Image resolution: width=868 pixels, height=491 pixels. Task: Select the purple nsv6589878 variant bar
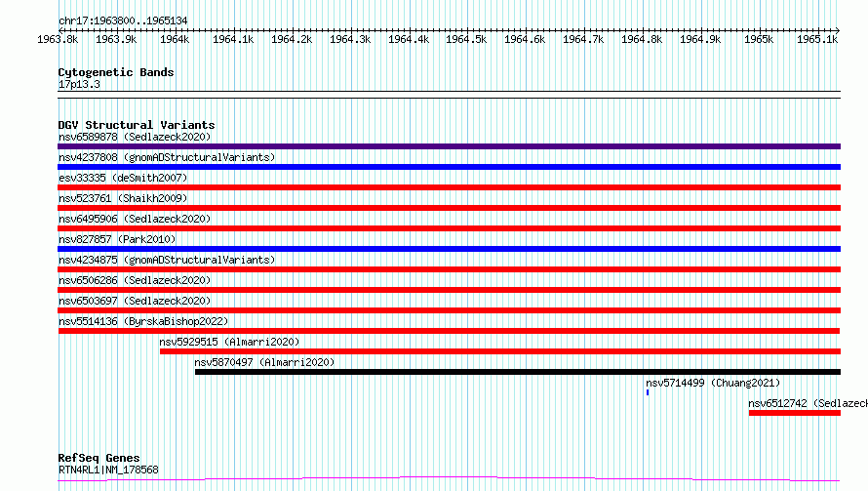pos(449,146)
